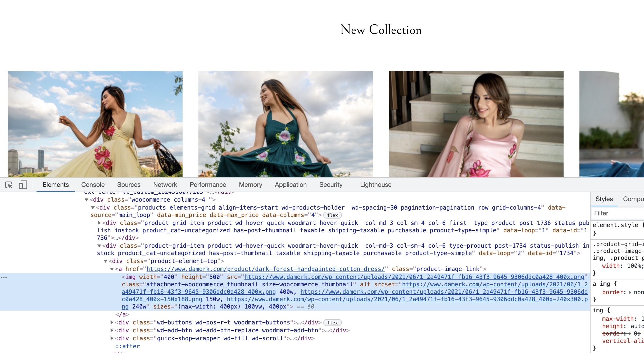
Task: Expand the quick-shop-wrapper div node
Action: (x=112, y=338)
